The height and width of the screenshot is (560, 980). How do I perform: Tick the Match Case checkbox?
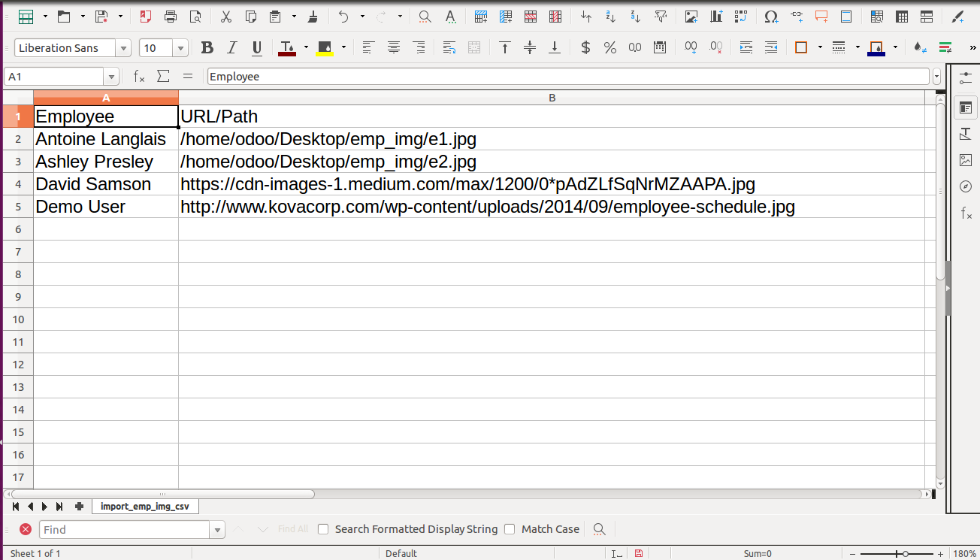[x=510, y=529]
